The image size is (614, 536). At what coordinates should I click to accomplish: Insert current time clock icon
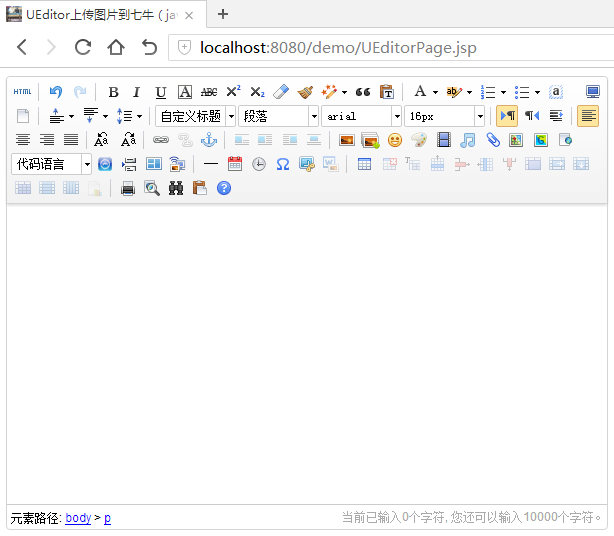tap(259, 164)
